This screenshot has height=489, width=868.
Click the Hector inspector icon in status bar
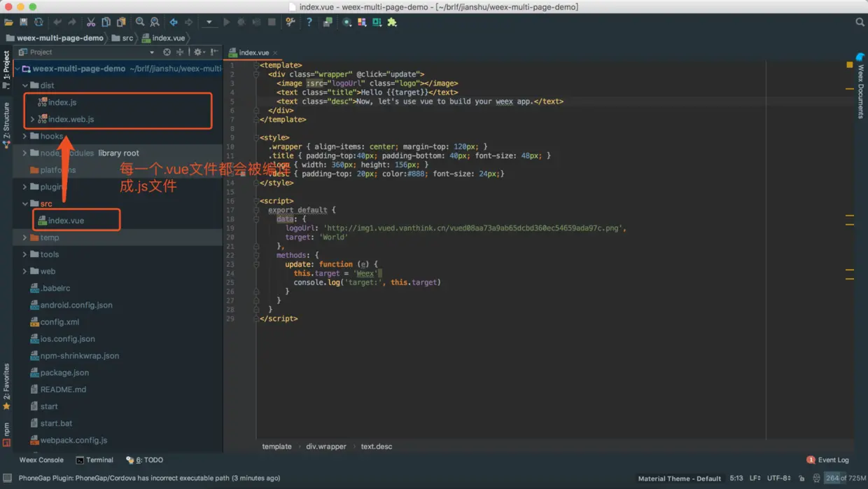pyautogui.click(x=816, y=478)
